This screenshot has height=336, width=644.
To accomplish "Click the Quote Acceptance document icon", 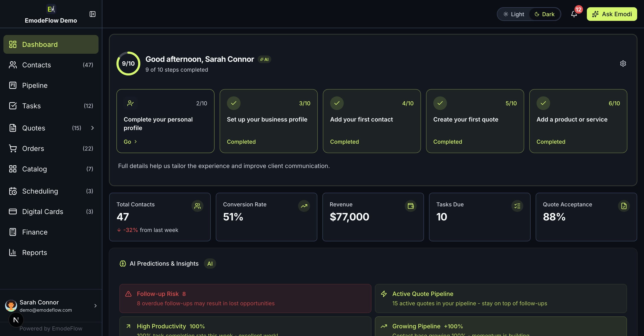I will click(x=624, y=206).
